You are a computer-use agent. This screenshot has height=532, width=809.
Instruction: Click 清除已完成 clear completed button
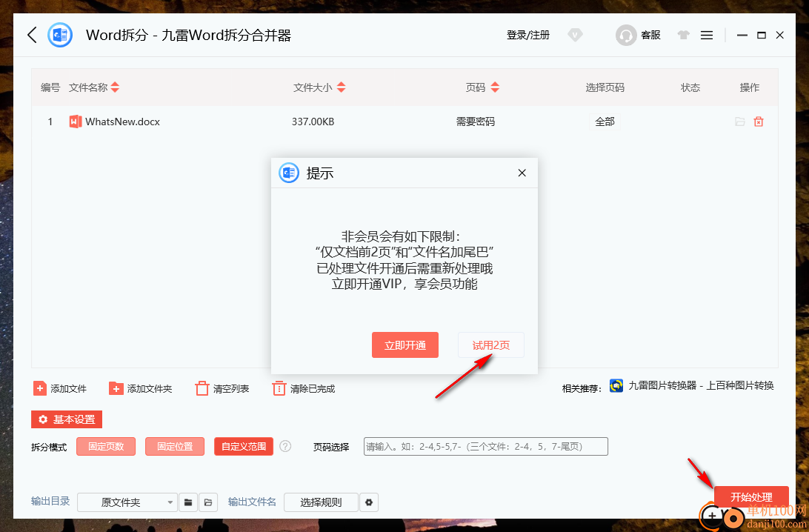click(x=304, y=388)
